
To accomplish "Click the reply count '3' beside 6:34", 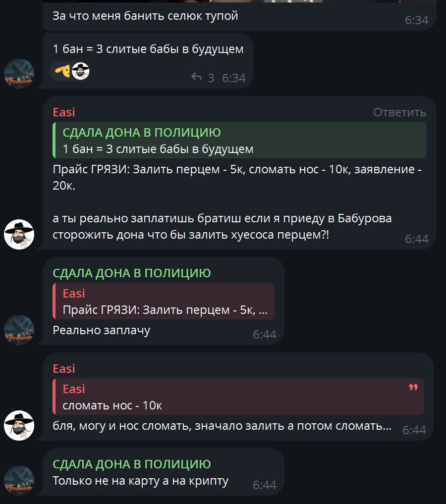I will tap(211, 78).
